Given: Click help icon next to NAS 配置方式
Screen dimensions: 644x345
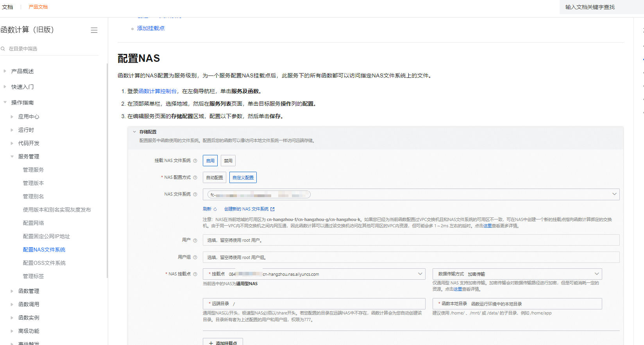Looking at the screenshot, I should coord(195,178).
